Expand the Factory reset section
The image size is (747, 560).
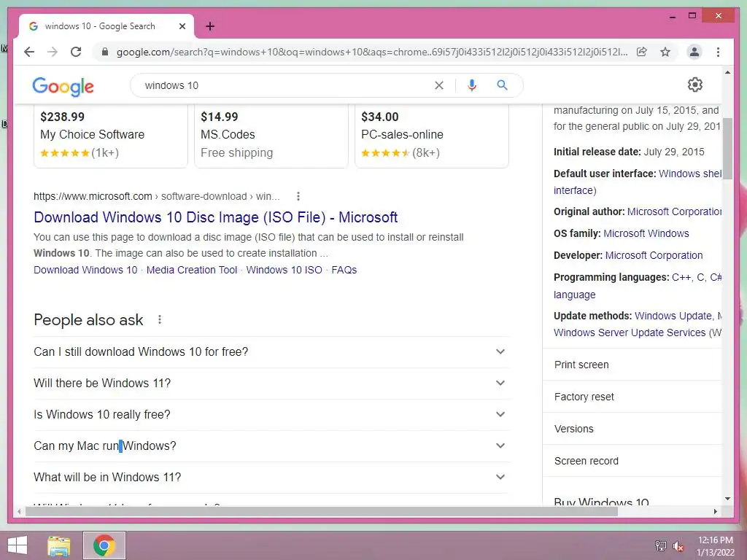[632, 397]
